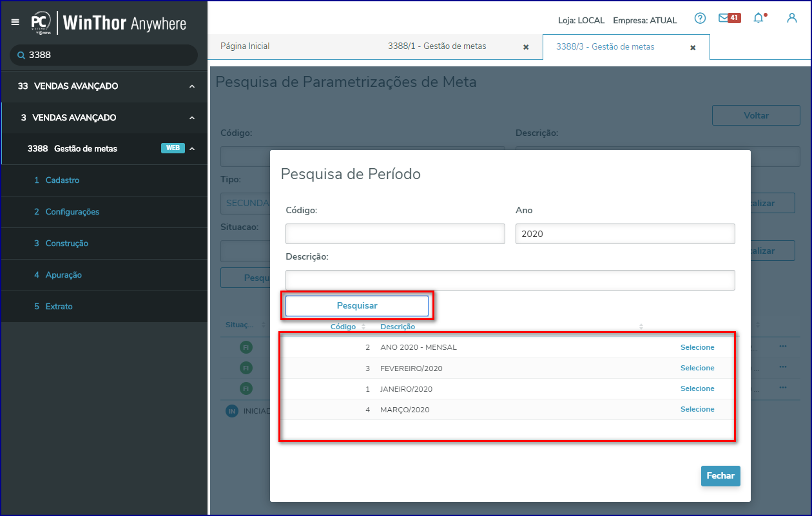The height and width of the screenshot is (516, 812).
Task: Click the Loja: LOCAL label
Action: pos(581,20)
